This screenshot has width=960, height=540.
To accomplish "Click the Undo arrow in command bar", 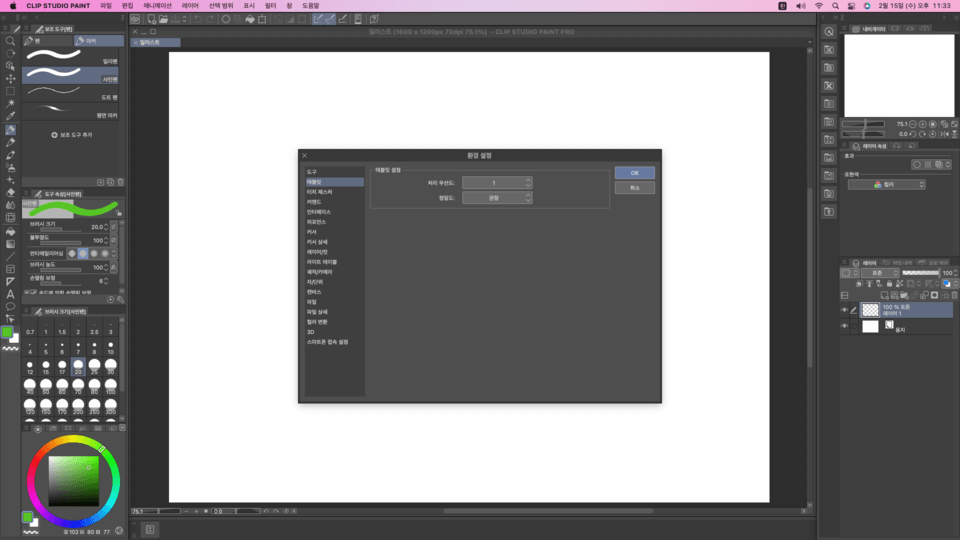I will [198, 19].
